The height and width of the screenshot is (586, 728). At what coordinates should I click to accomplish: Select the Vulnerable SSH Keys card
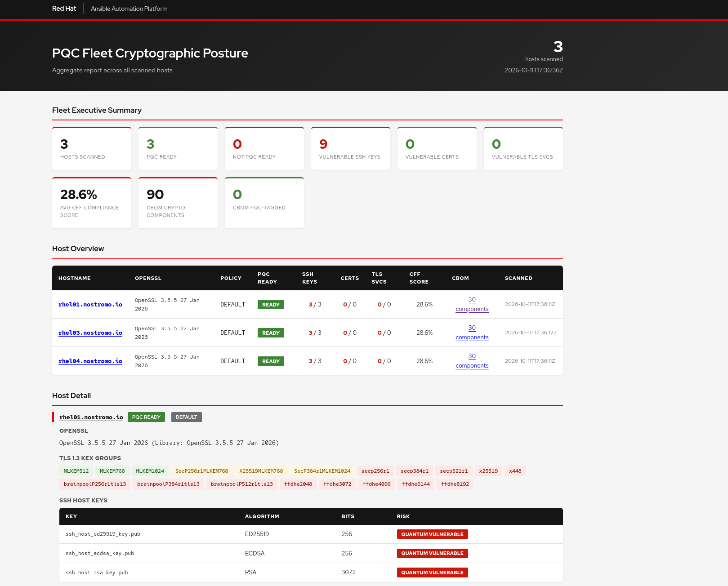351,148
